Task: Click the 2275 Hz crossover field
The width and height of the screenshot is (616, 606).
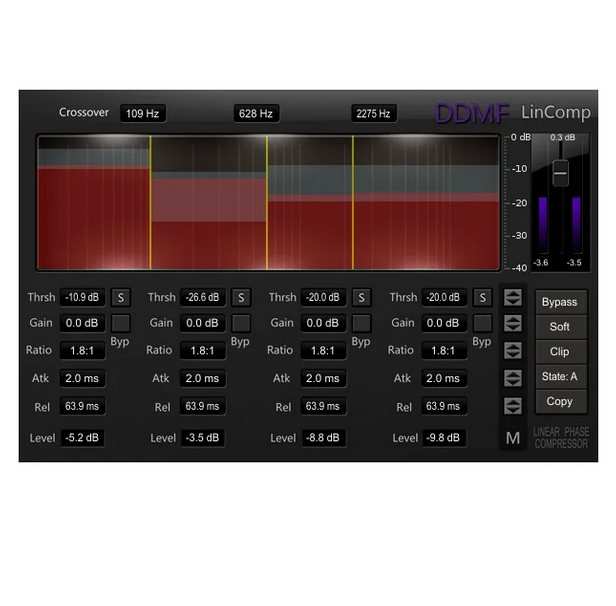Action: pos(374,114)
